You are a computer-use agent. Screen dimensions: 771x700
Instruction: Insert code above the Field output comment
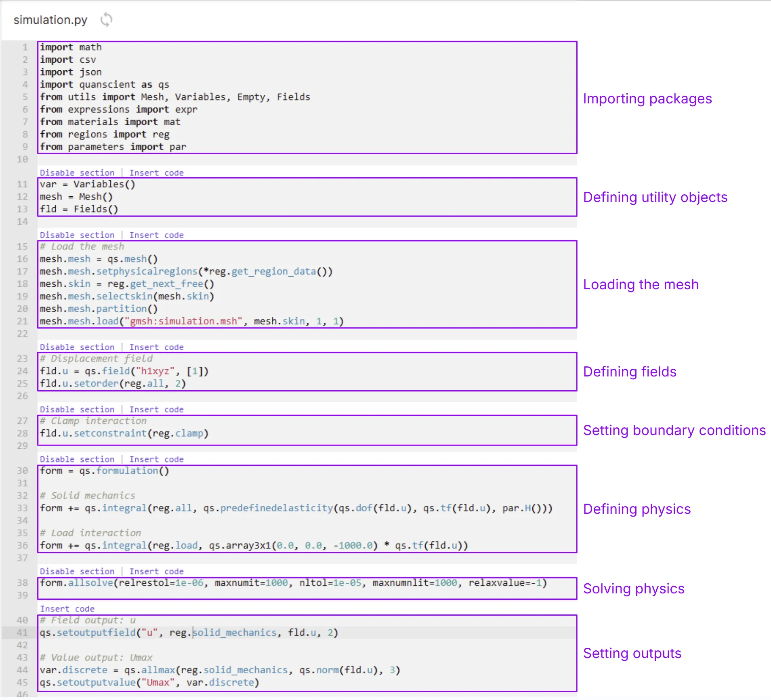point(67,609)
